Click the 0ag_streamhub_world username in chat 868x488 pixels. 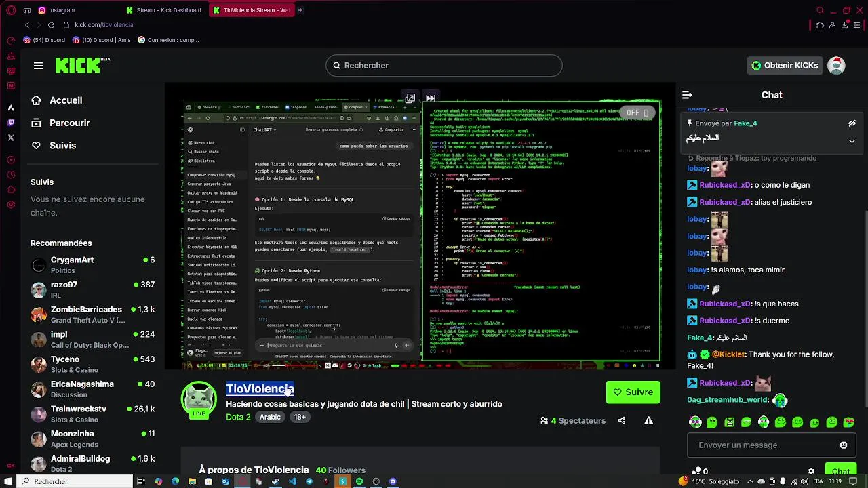[728, 400]
